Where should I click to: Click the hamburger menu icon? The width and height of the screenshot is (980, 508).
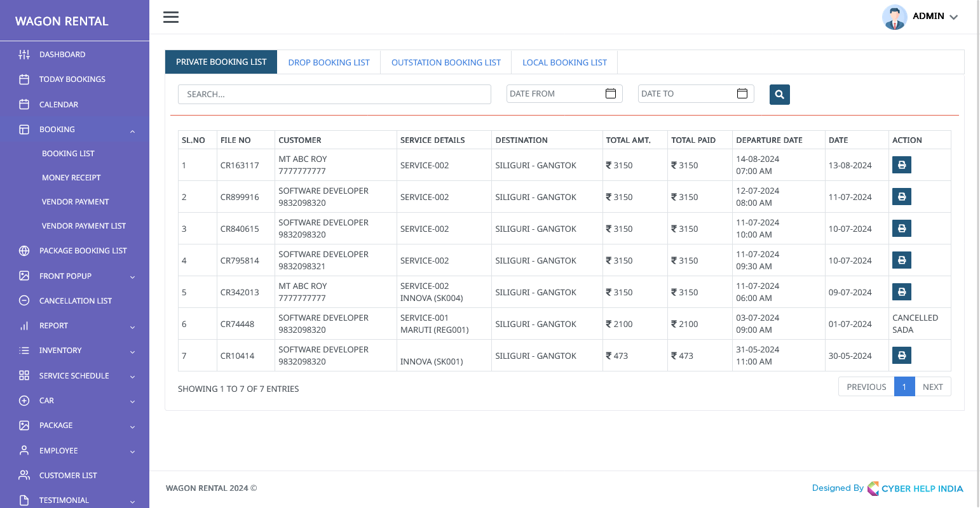click(x=170, y=17)
